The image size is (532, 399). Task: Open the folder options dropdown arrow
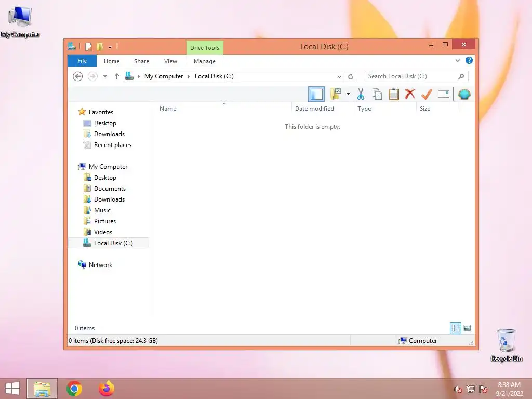pyautogui.click(x=348, y=94)
